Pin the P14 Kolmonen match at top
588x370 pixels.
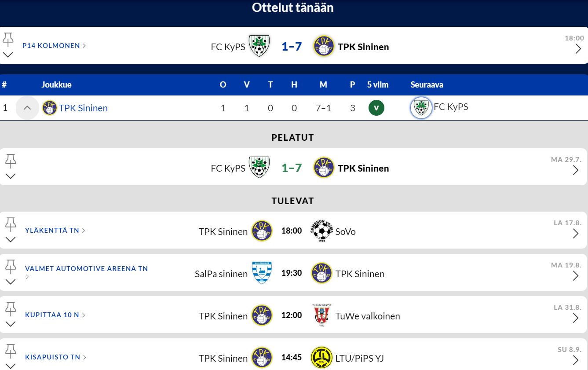tap(8, 40)
